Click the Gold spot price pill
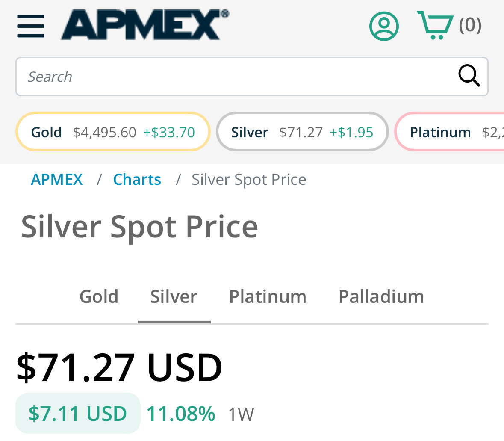The image size is (504, 441). coord(113,132)
